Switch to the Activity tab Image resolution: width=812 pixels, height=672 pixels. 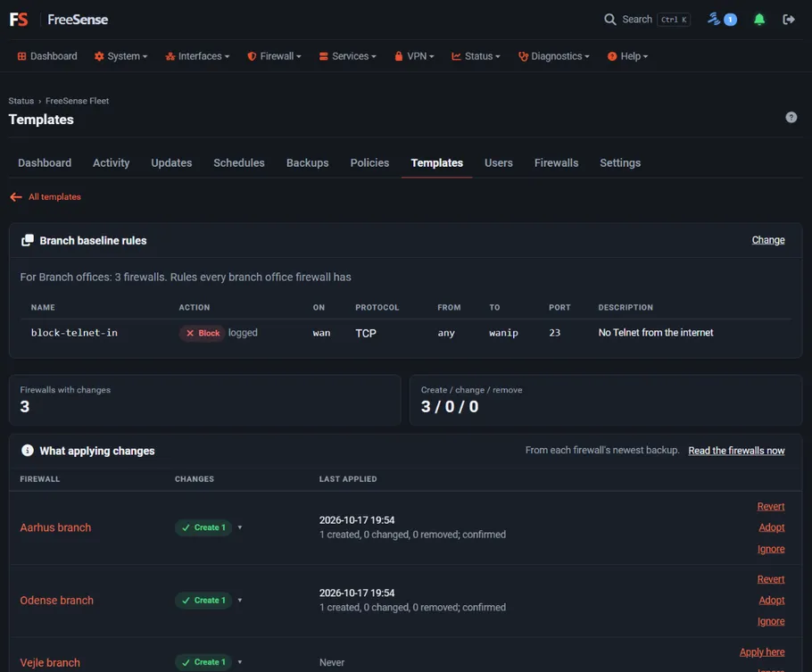112,162
